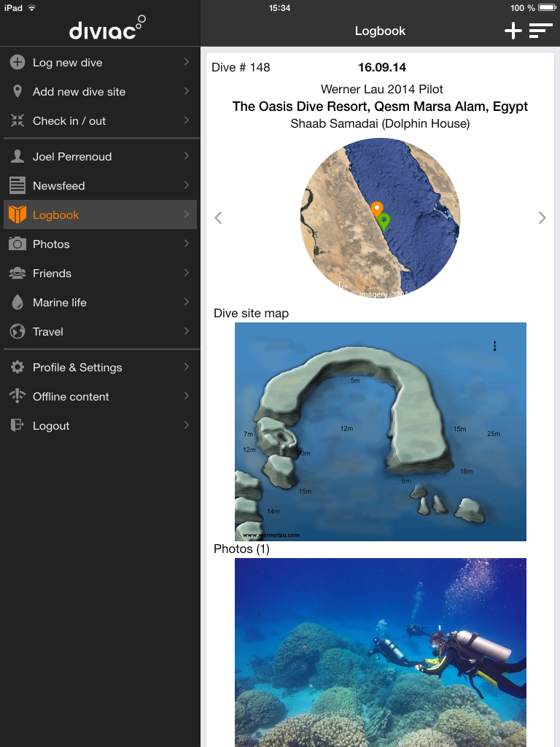Viewport: 560px width, 747px height.
Task: Expand the Add new dive site chevron
Action: point(187,91)
